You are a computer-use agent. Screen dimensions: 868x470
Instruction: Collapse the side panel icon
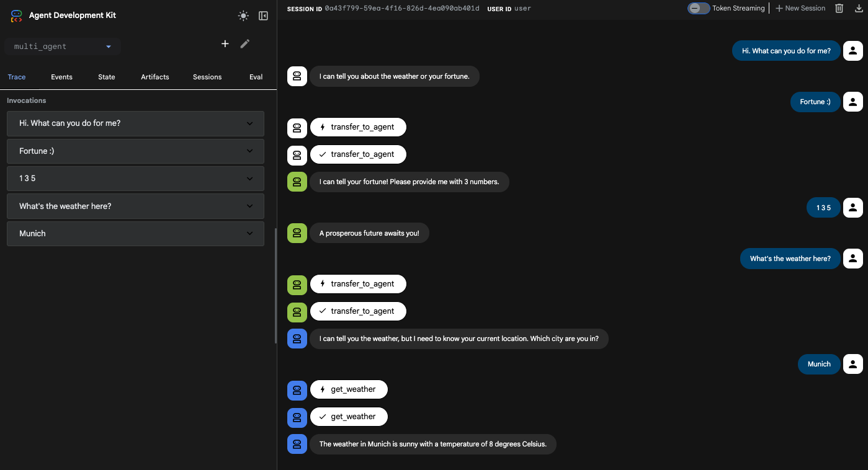pyautogui.click(x=263, y=16)
